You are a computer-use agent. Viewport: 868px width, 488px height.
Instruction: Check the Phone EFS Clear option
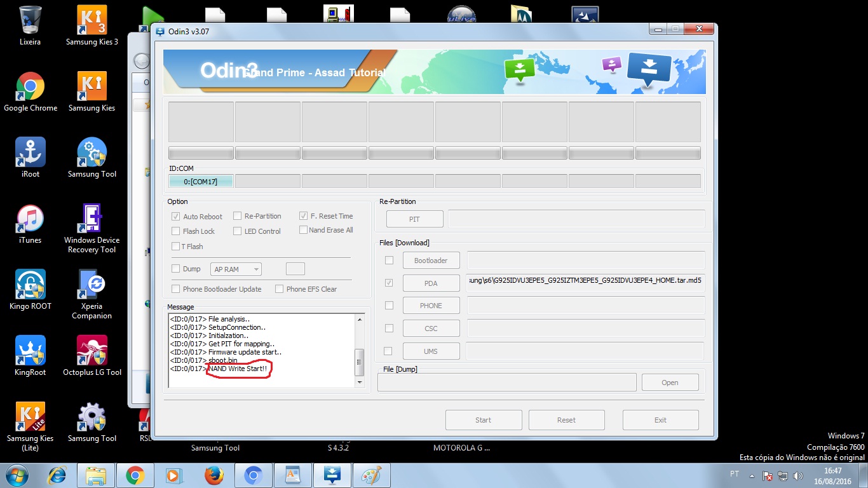pyautogui.click(x=279, y=289)
